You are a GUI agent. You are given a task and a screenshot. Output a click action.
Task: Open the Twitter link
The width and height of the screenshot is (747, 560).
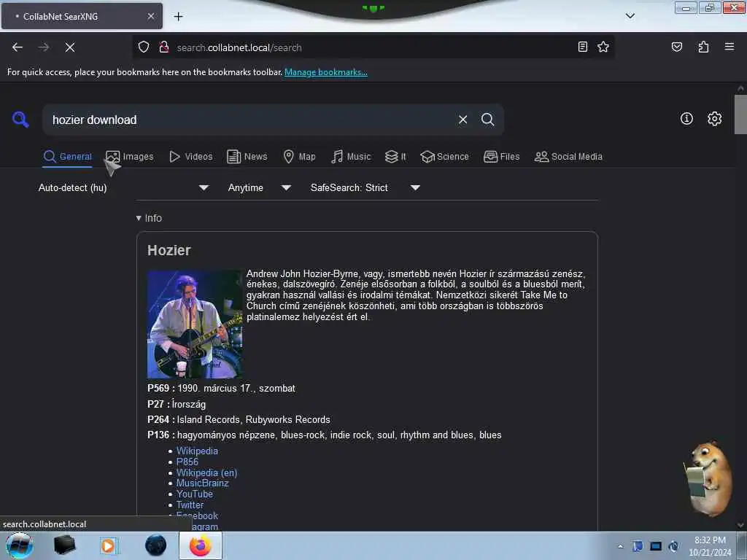point(190,505)
